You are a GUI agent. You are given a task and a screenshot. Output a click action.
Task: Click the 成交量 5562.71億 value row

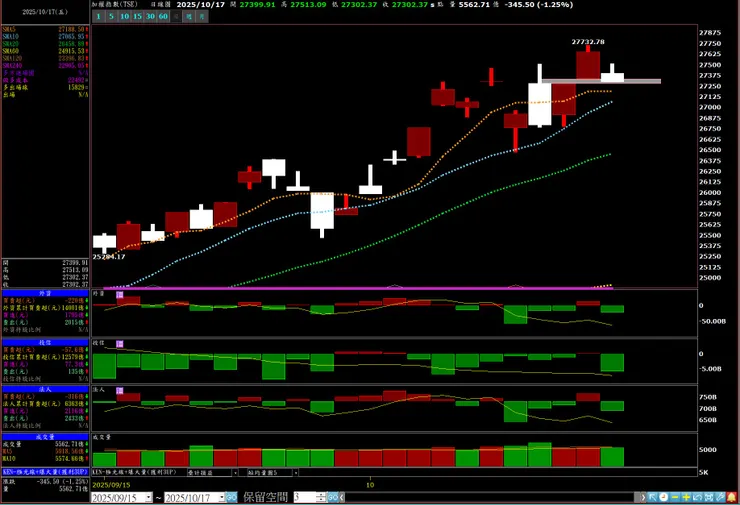45,444
